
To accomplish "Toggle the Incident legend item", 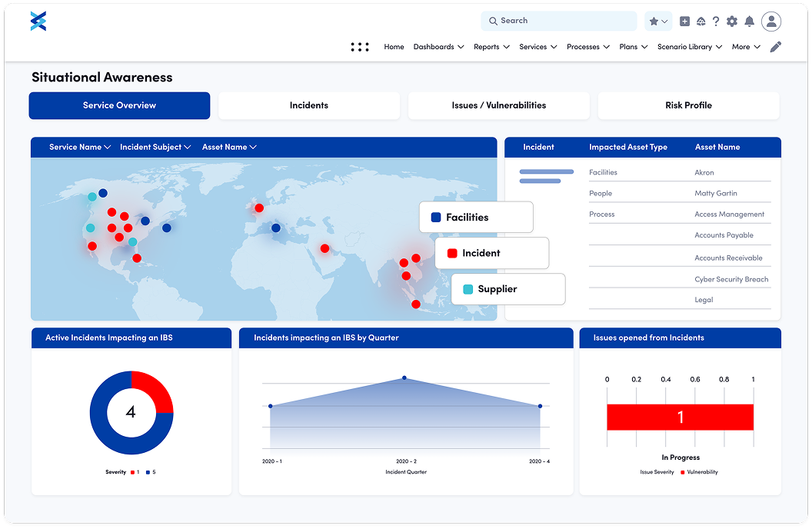I will [491, 253].
